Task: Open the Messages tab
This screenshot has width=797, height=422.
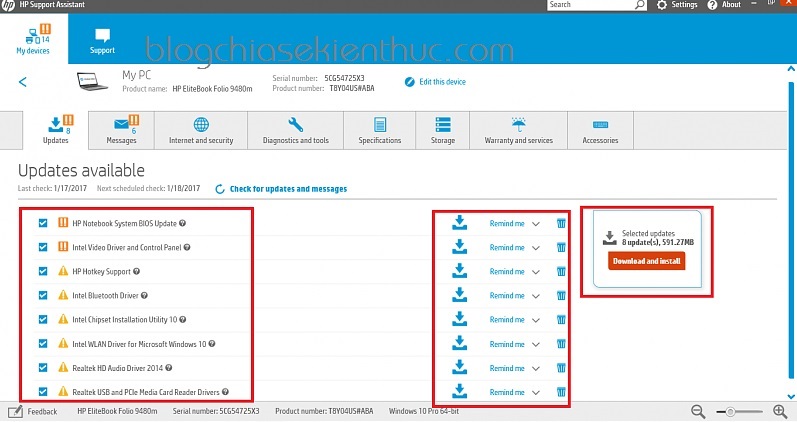Action: click(121, 131)
